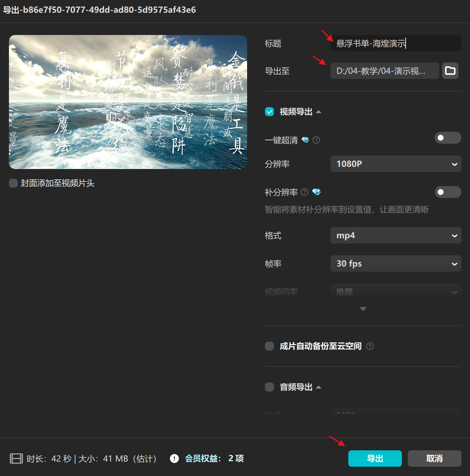Enable 成片自动备份至云空间 backup option

[269, 346]
